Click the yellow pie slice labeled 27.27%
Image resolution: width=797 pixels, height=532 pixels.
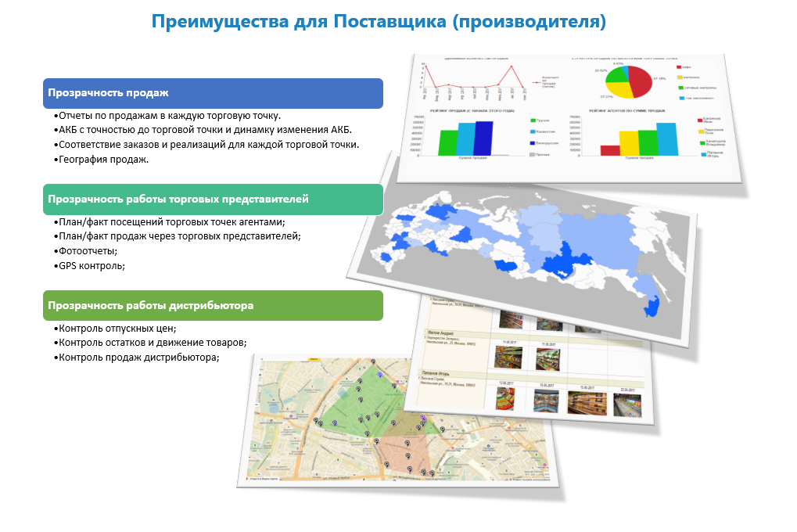620,90
